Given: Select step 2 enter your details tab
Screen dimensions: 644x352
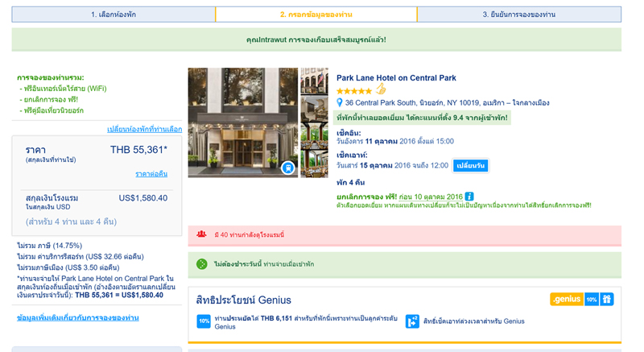Looking at the screenshot, I should pyautogui.click(x=316, y=14).
